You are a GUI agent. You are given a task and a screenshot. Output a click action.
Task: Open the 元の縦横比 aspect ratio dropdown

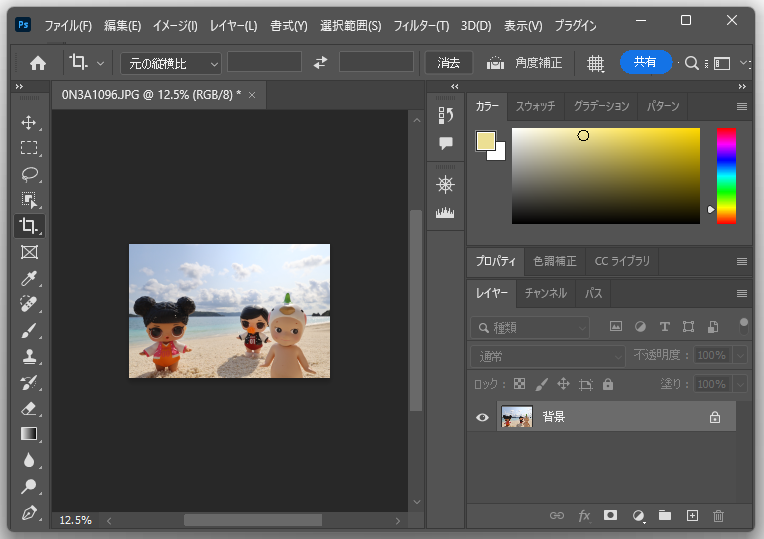pyautogui.click(x=171, y=63)
